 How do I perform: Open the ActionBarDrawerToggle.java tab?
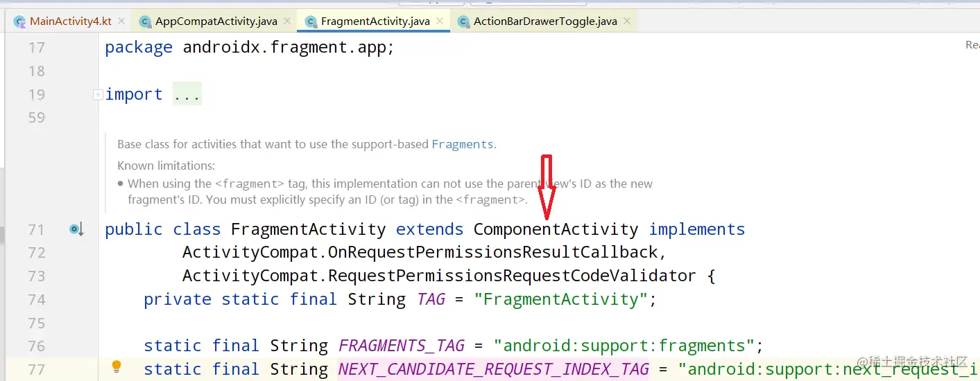click(545, 21)
